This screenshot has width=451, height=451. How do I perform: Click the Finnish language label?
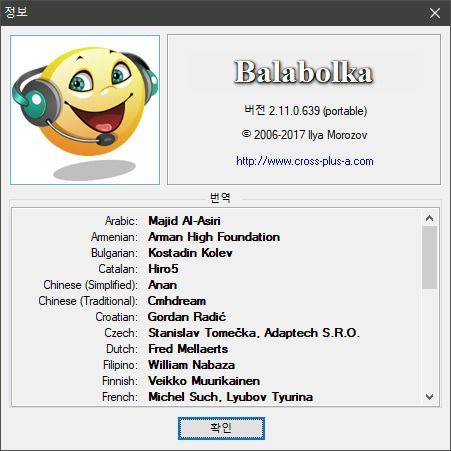(120, 381)
